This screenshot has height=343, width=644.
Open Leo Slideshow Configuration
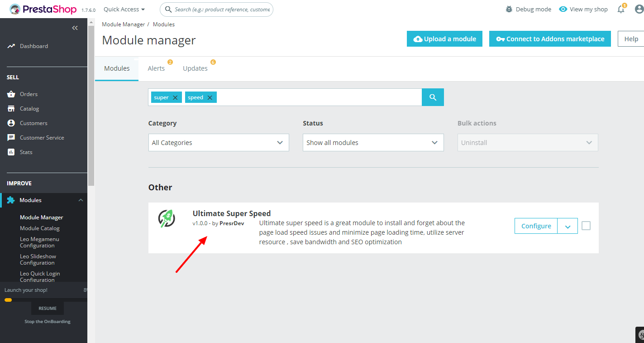[38, 260]
